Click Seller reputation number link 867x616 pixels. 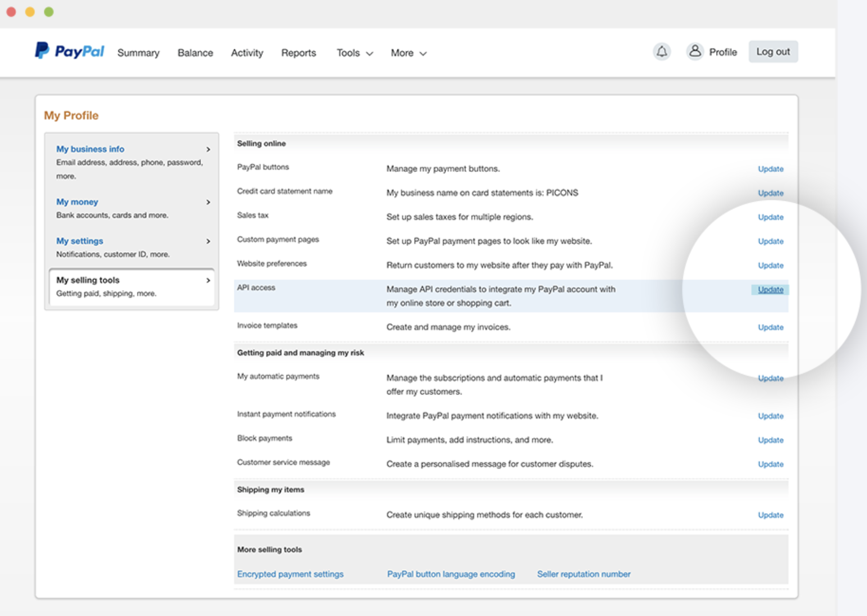pyautogui.click(x=584, y=574)
